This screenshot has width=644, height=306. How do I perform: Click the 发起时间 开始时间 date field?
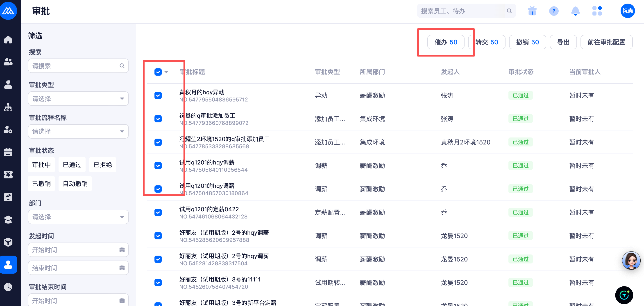[78, 250]
